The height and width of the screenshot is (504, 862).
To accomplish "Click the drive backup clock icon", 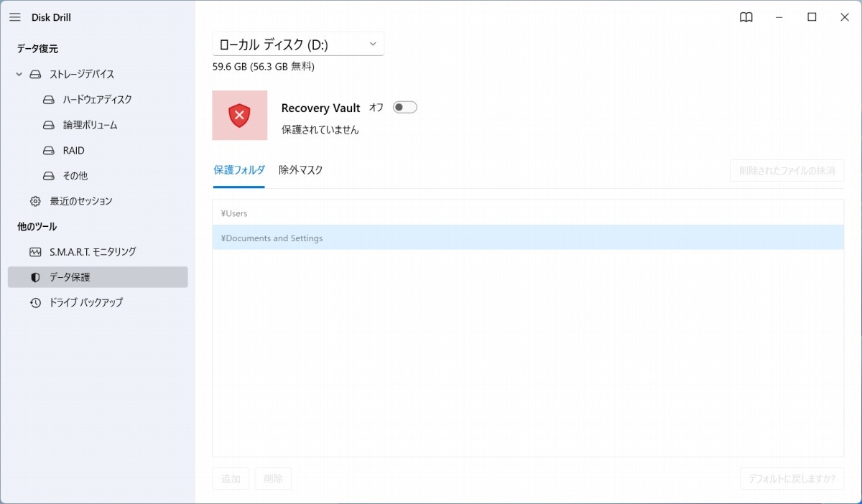I will 35,303.
